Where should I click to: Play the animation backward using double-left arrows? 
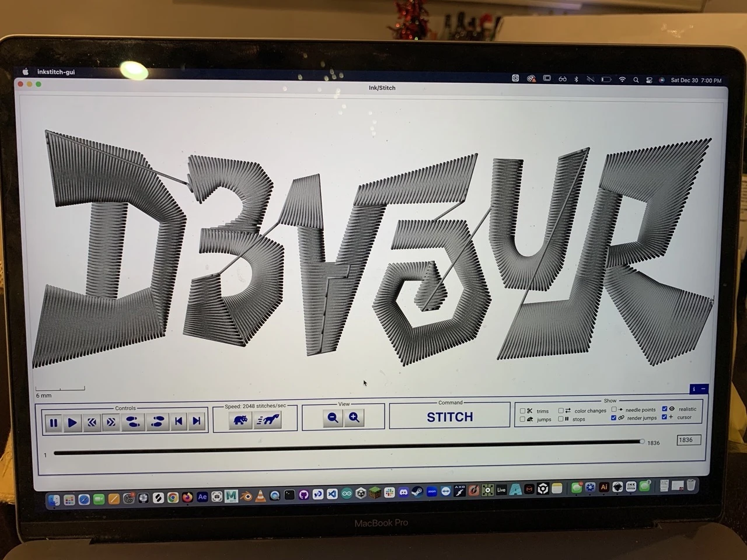pyautogui.click(x=92, y=422)
